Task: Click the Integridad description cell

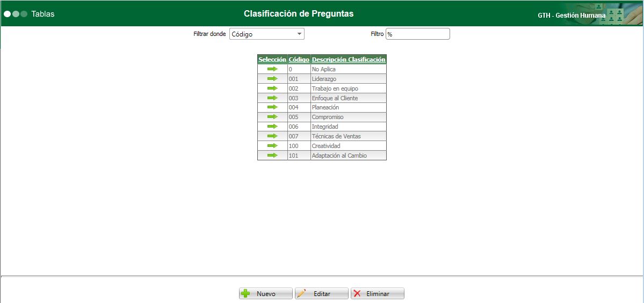Action: pos(348,127)
